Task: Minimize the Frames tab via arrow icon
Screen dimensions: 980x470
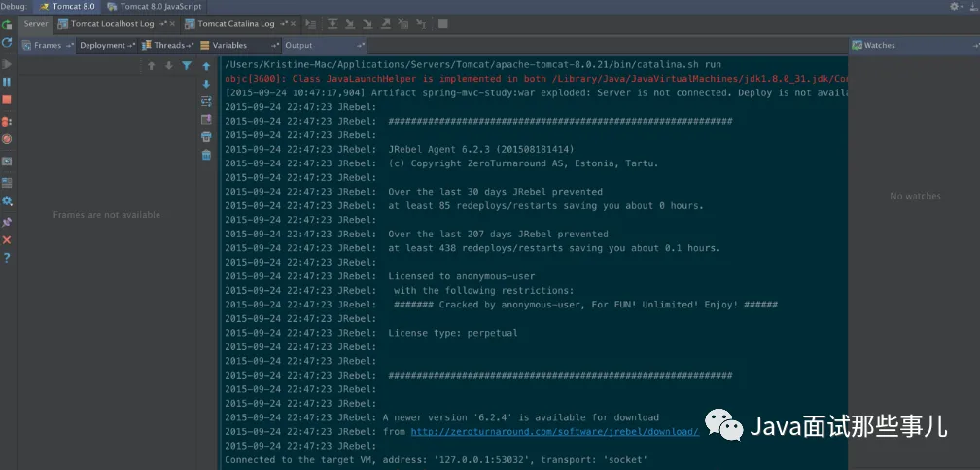Action: [70, 45]
